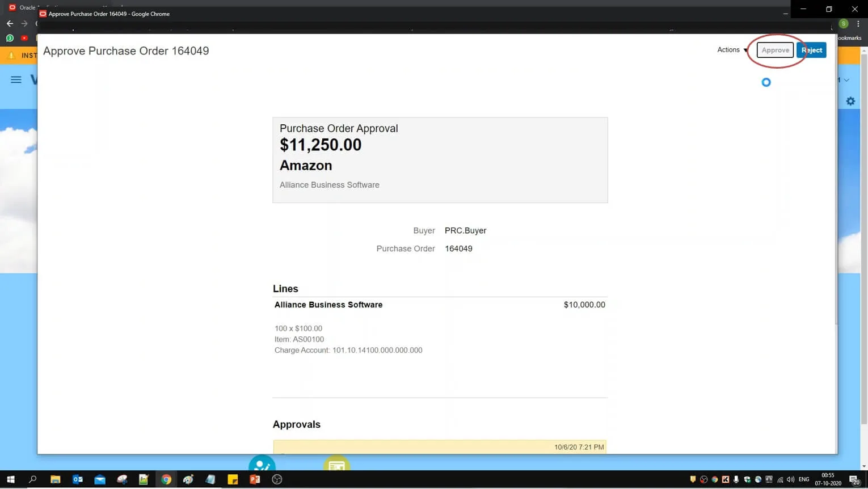The width and height of the screenshot is (868, 489).
Task: Click the purchase order number 164049 value
Action: (x=458, y=248)
